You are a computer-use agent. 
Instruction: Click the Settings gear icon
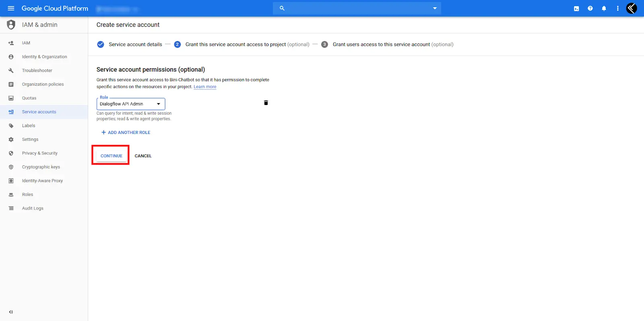11,140
